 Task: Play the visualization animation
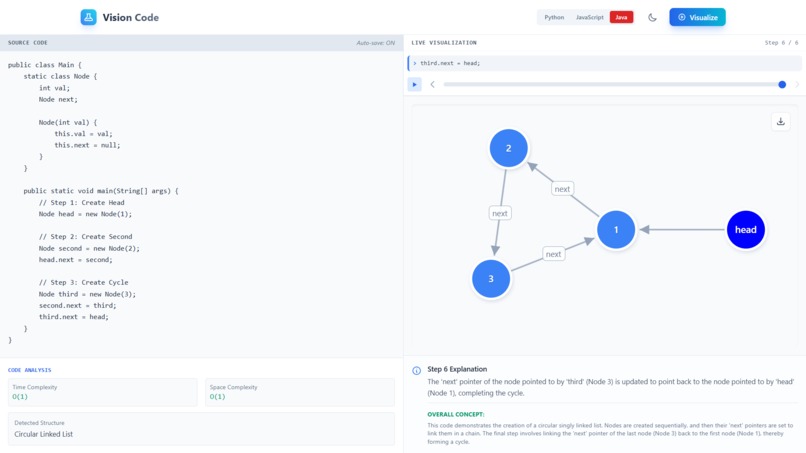click(414, 84)
